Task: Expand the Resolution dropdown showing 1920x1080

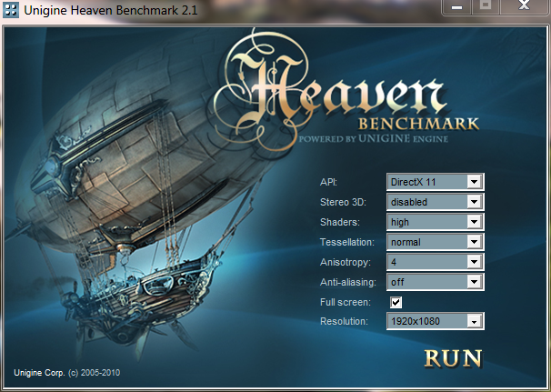Action: tap(435, 321)
